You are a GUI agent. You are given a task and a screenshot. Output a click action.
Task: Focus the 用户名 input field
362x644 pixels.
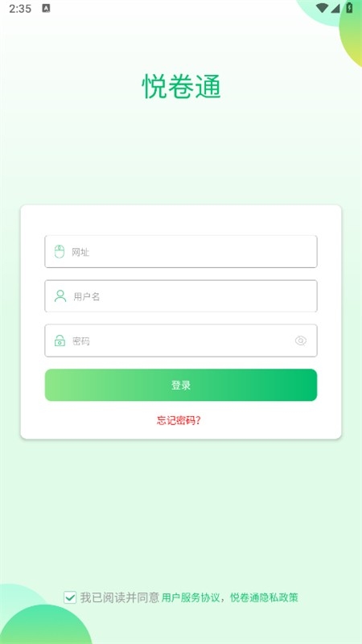181,296
